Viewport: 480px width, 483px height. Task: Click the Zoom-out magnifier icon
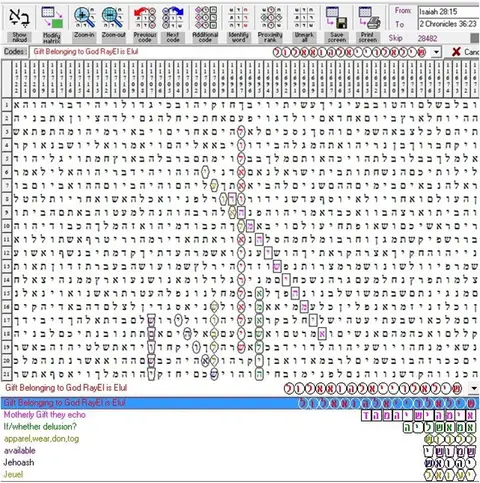[113, 17]
